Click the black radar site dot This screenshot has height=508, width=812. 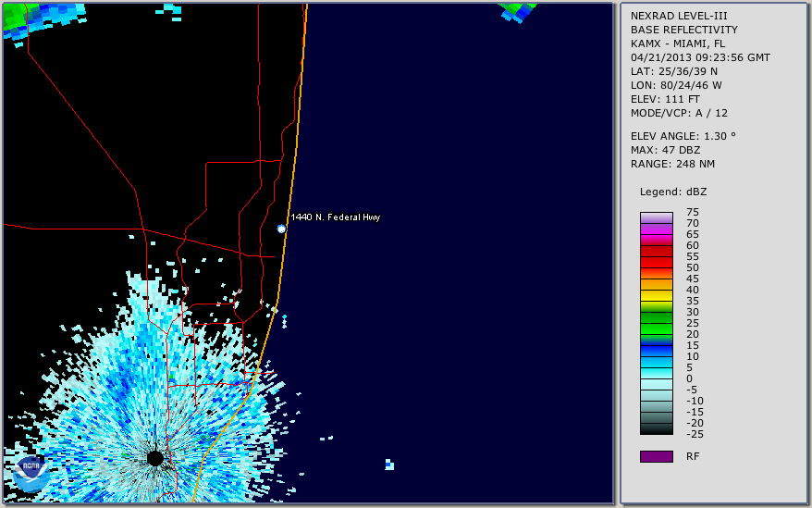pyautogui.click(x=154, y=458)
